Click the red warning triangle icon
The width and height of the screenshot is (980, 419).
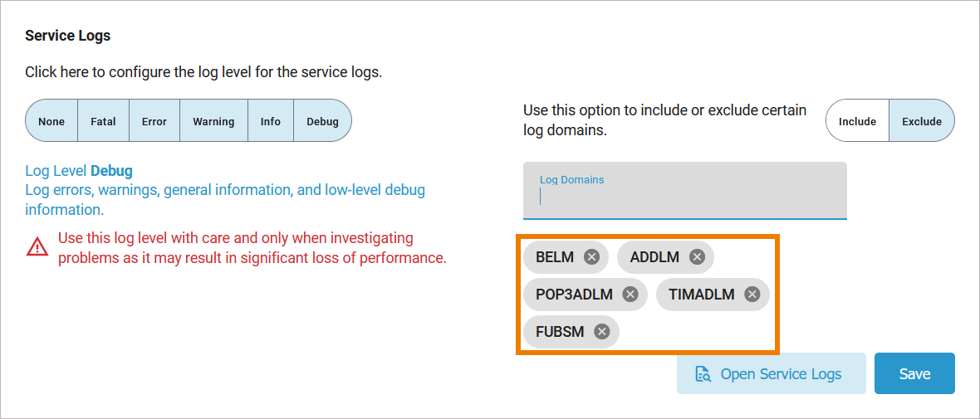pos(37,247)
